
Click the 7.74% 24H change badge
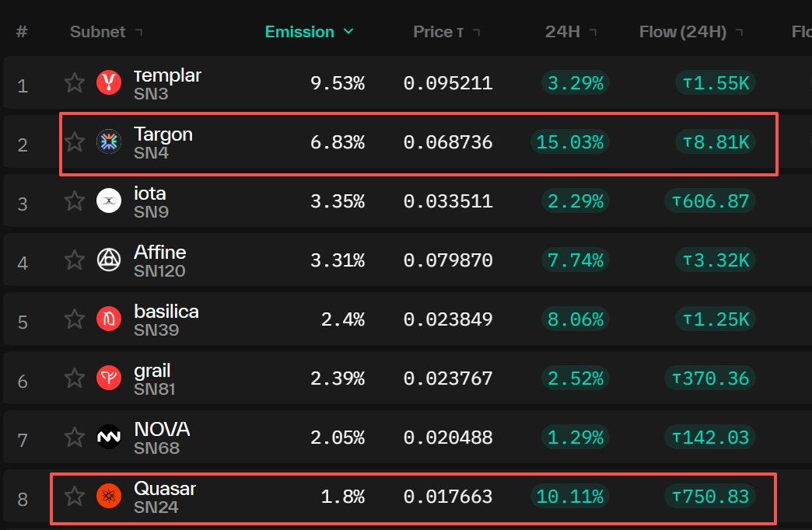click(x=576, y=260)
